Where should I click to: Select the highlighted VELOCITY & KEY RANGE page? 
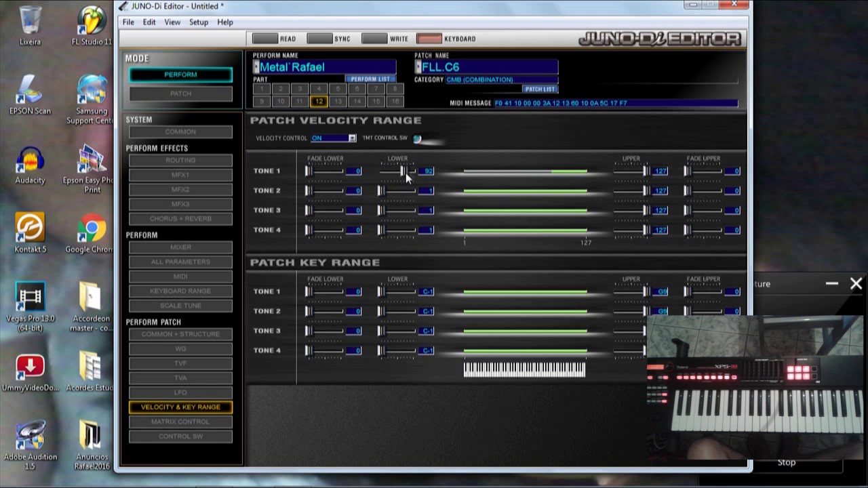(180, 407)
